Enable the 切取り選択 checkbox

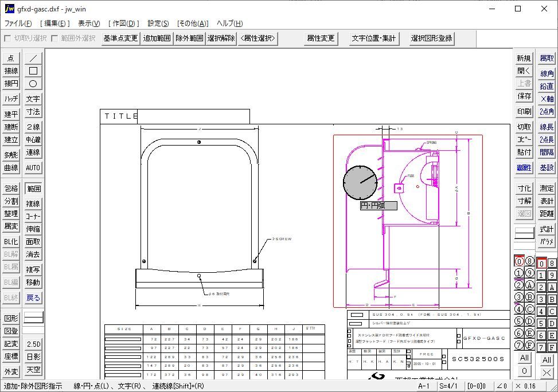[7, 38]
